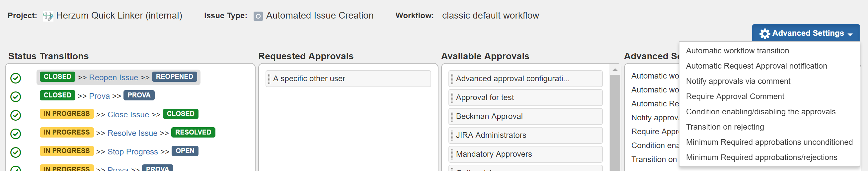Toggle check circle for Close Issue transition

16,115
